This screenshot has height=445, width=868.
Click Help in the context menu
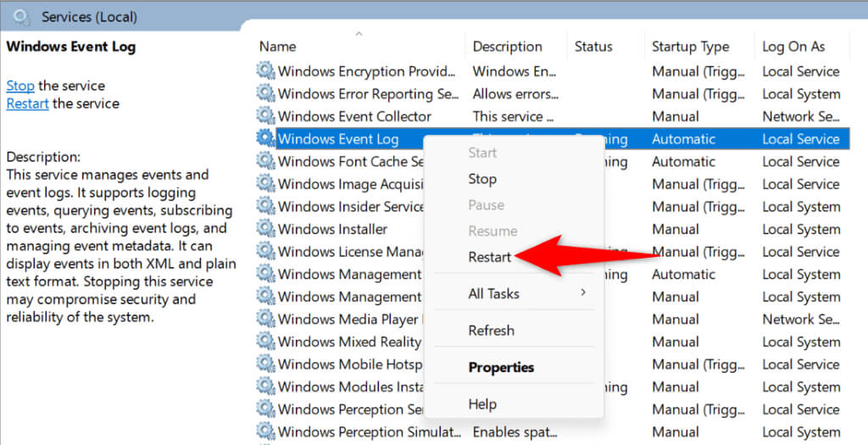[482, 404]
